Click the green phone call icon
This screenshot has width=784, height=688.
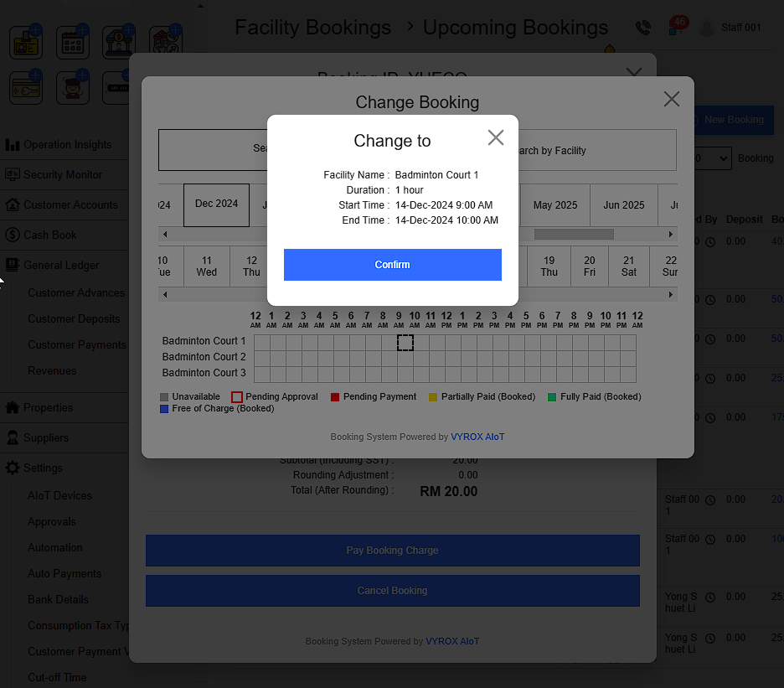point(642,28)
